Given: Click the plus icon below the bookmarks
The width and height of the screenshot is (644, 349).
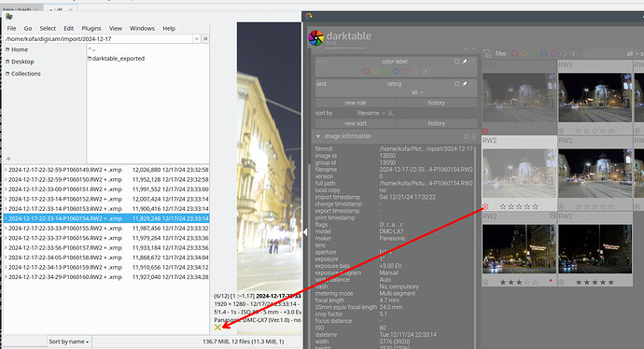Looking at the screenshot, I should click(8, 159).
